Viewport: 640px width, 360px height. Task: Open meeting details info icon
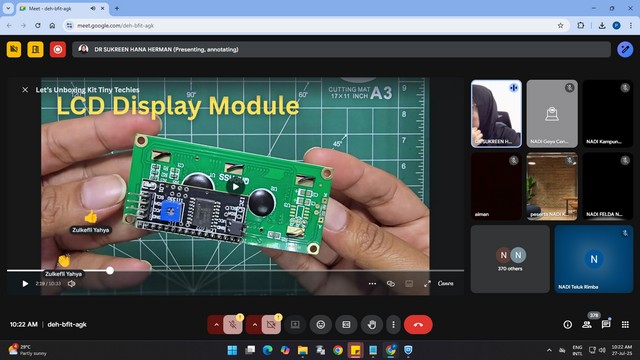(x=567, y=324)
